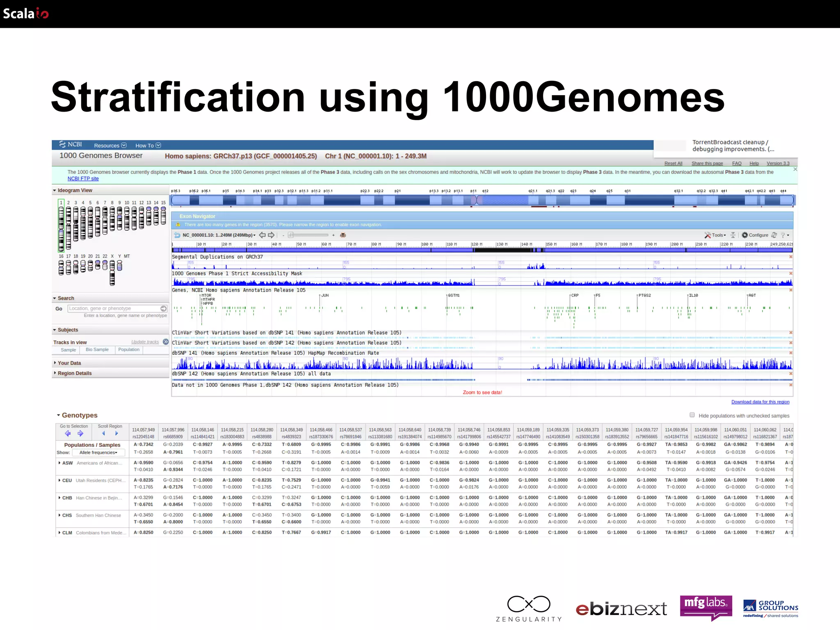Switch to the Bio Sample tab

click(97, 350)
